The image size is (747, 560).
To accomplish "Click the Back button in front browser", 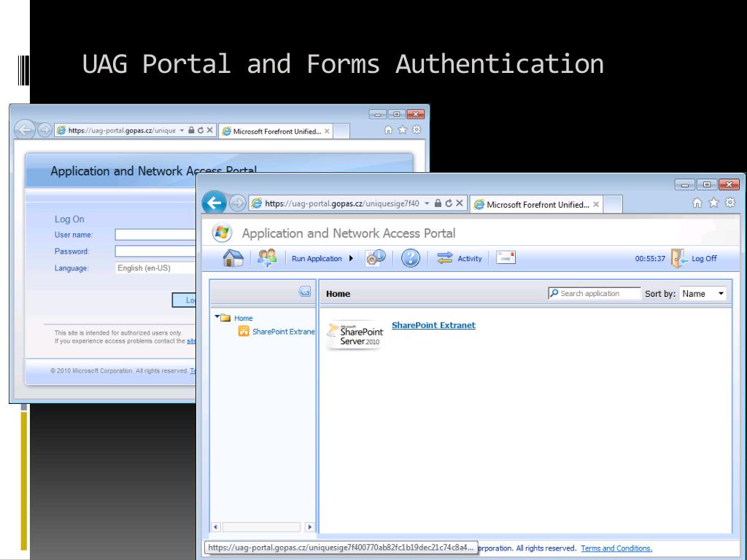I will (x=214, y=203).
